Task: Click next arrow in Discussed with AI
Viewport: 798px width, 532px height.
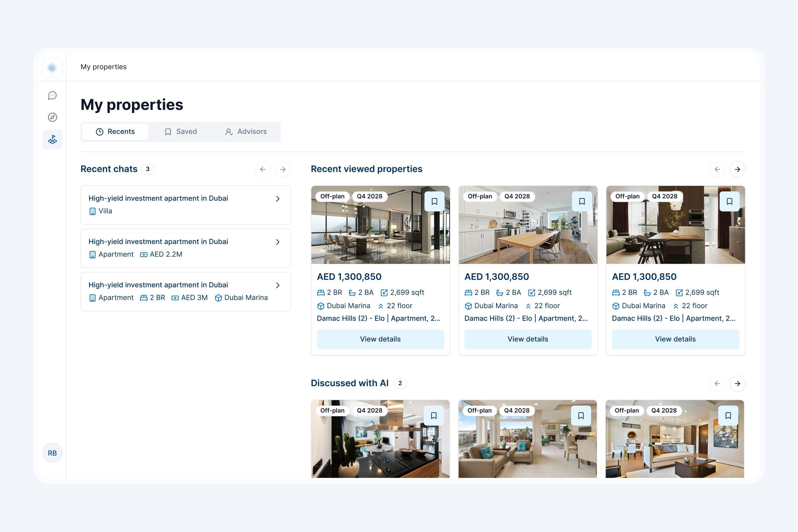Action: pyautogui.click(x=737, y=383)
